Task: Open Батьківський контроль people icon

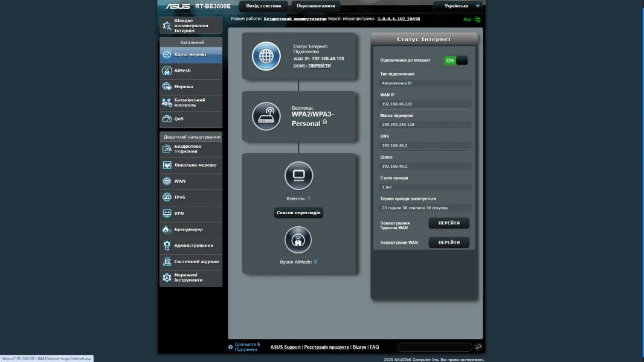Action: [x=167, y=103]
